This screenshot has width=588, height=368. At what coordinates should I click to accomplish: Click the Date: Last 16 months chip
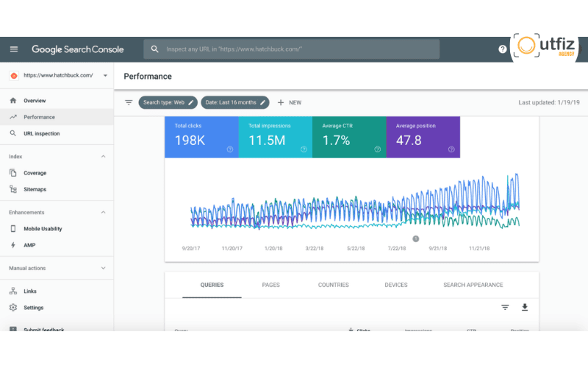(x=234, y=102)
